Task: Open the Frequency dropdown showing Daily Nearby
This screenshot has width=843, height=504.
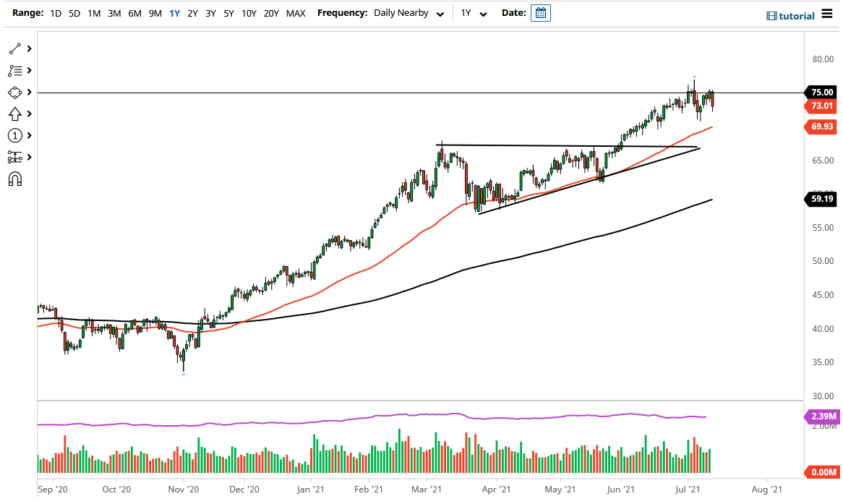Action: [x=408, y=13]
